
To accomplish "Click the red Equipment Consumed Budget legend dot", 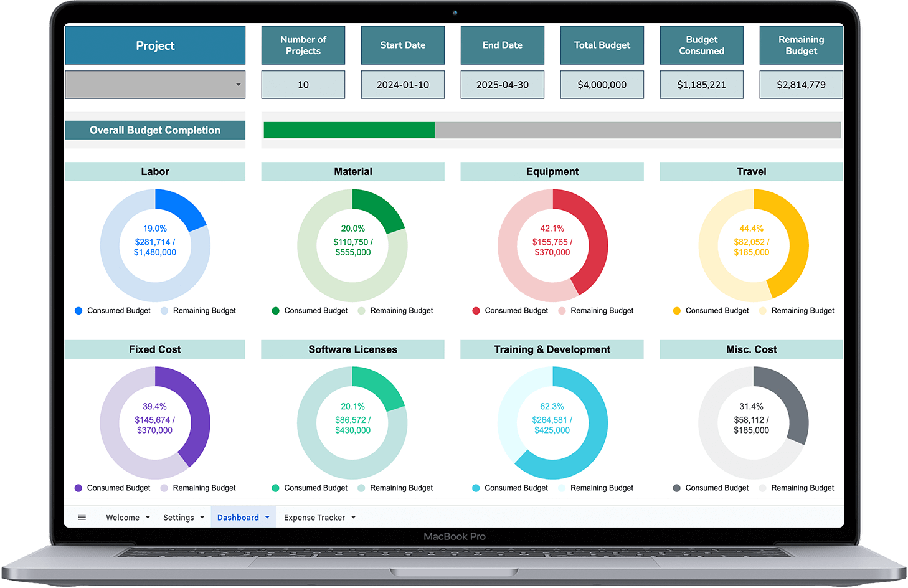I will click(476, 311).
